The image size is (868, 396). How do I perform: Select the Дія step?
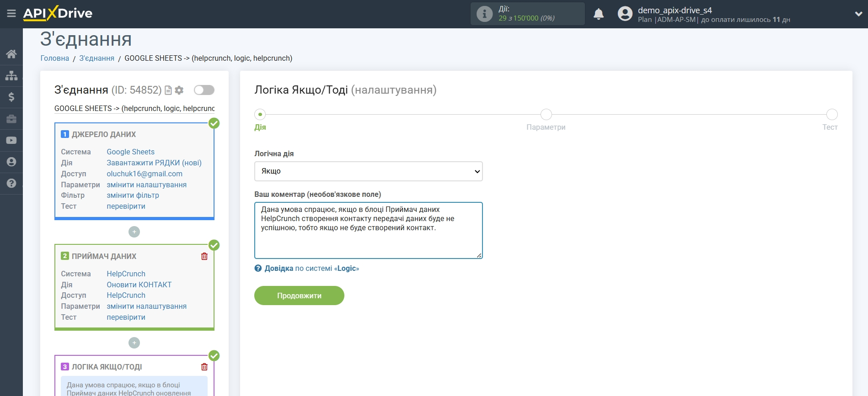260,115
